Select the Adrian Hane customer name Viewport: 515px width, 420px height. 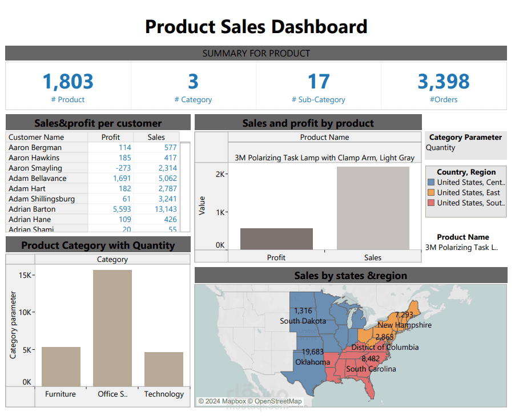tap(30, 219)
